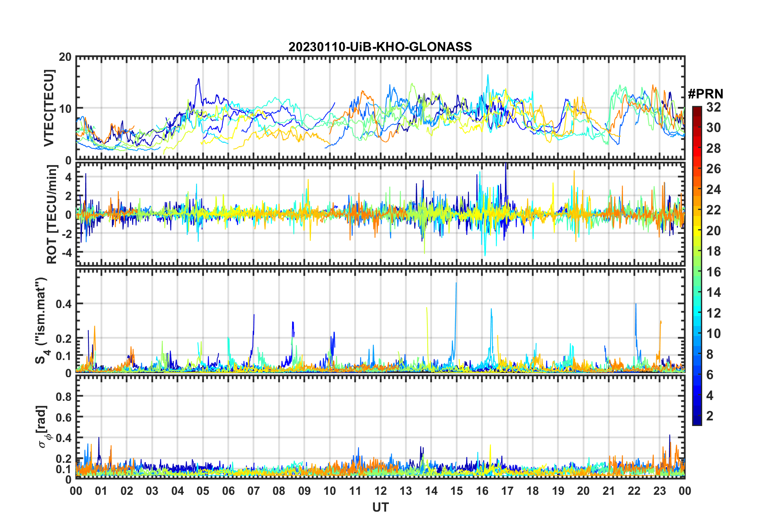Click x-axis tick label 18
Viewport: 761px width, 532px height.
(533, 491)
